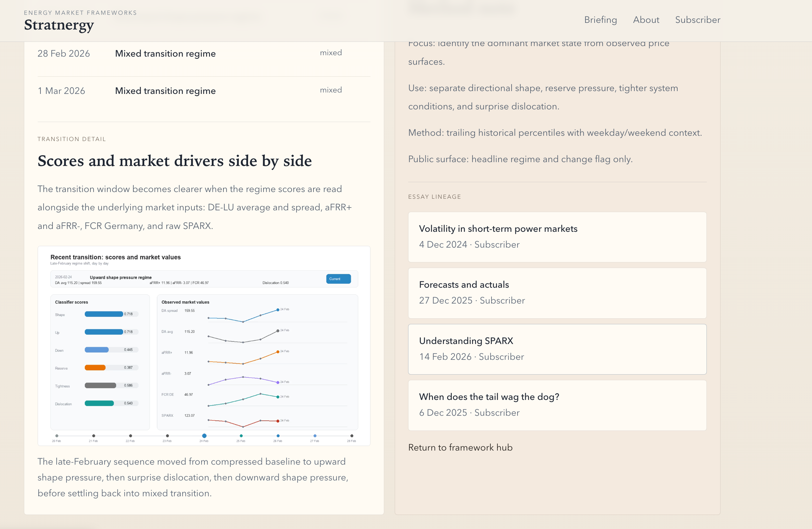Go to the About page
This screenshot has width=812, height=529.
point(646,20)
